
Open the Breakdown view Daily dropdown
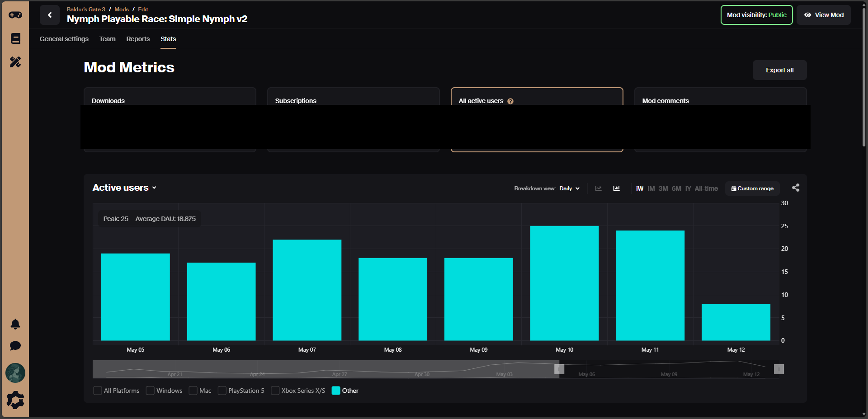coord(569,188)
